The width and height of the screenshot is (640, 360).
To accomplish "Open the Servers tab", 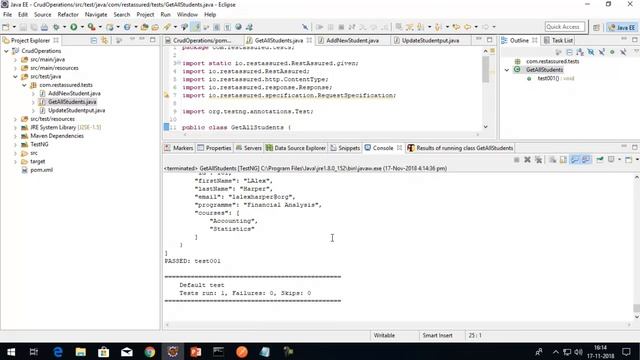I will (249, 148).
